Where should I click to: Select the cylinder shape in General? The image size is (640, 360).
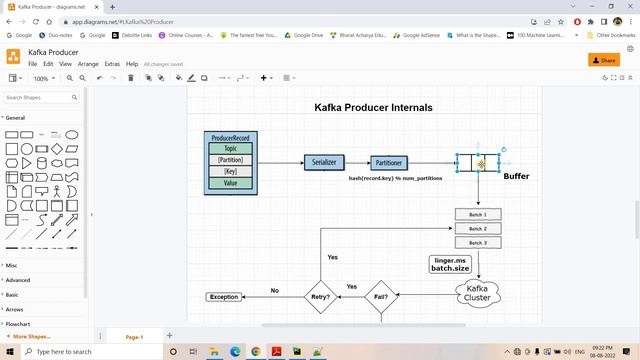tap(42, 163)
